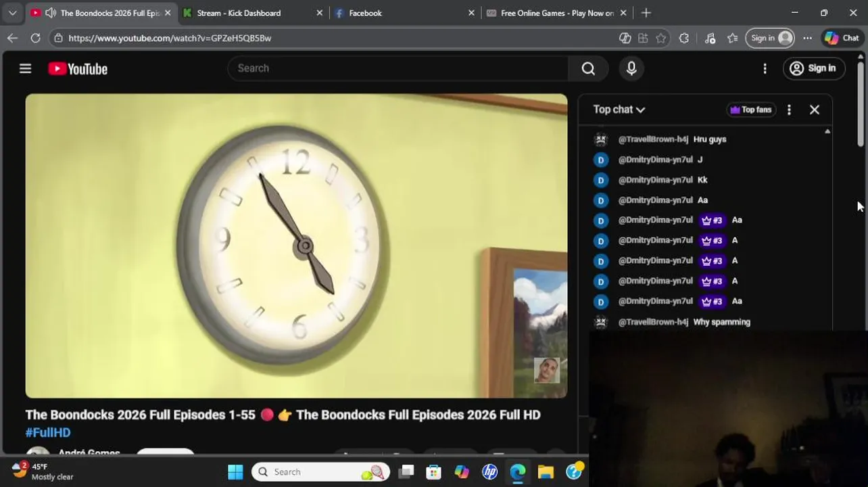This screenshot has height=487, width=868.
Task: Click the address bar URL
Action: [170, 38]
